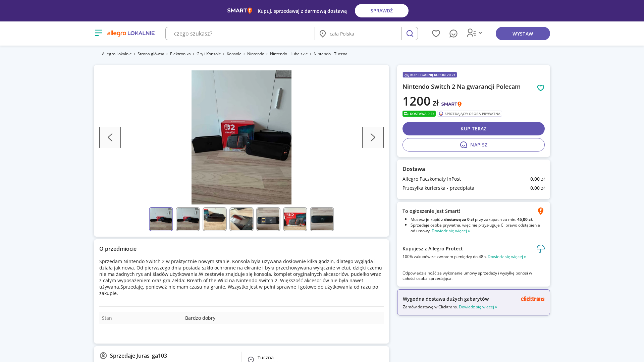Select seventh photo thumbnail
Screen dimensions: 644x362
322,219
